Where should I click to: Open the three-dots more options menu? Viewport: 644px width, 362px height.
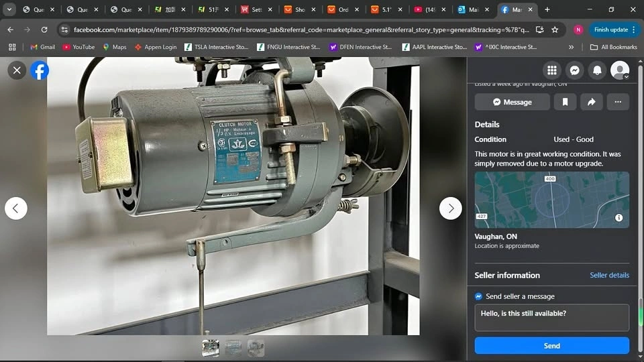(x=618, y=102)
